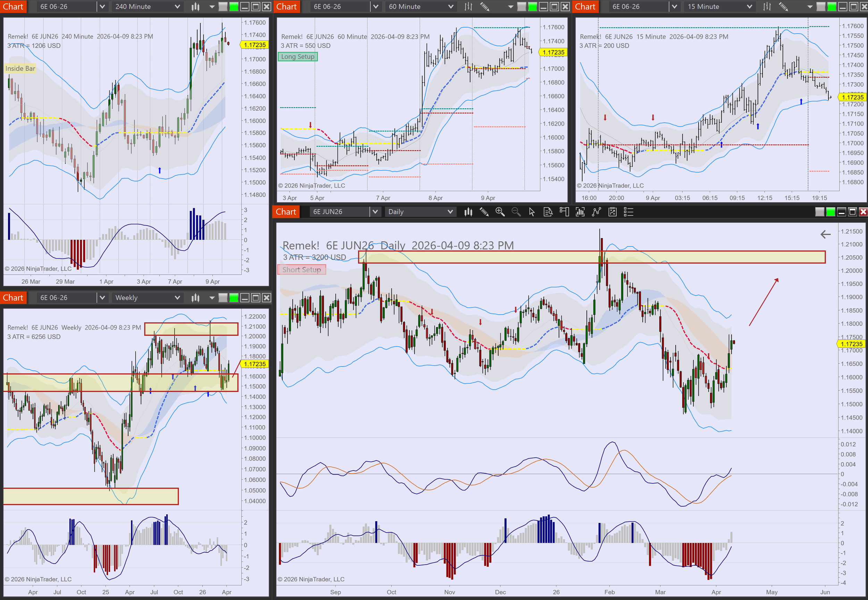Click bar style icon on 60 Minute chart
868x600 pixels.
point(468,6)
